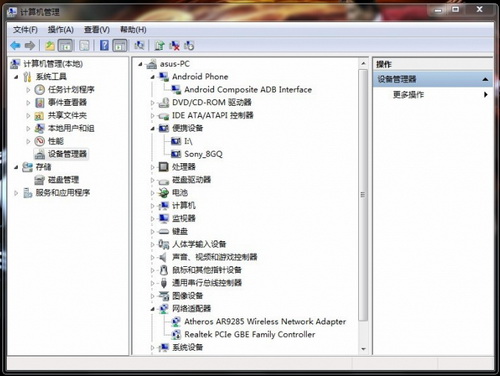This screenshot has height=376, width=500.
Task: Click the 声音、视频和游戏控制器 speaker icon
Action: point(163,257)
